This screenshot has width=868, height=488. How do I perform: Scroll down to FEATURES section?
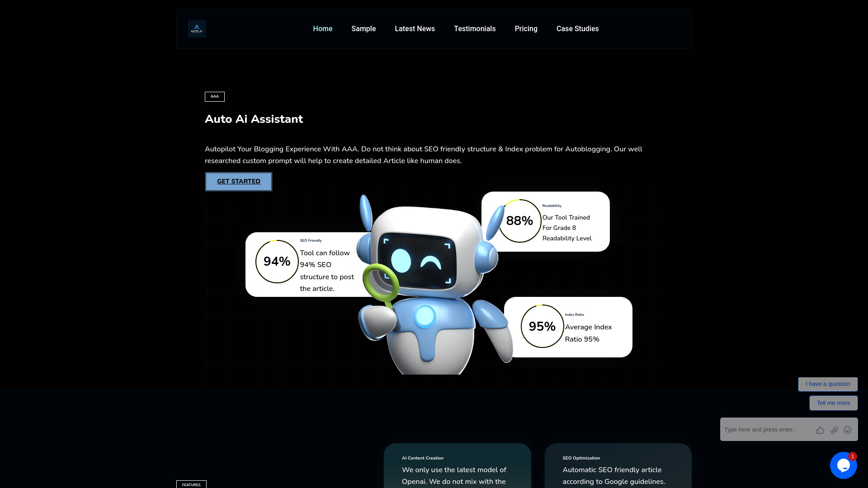pos(191,484)
